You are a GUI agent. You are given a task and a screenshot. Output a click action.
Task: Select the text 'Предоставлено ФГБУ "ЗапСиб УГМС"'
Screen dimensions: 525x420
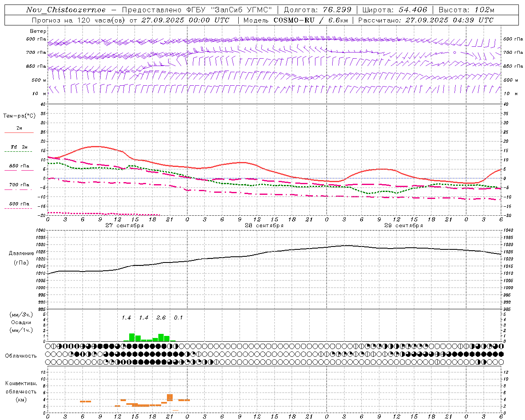197,10
